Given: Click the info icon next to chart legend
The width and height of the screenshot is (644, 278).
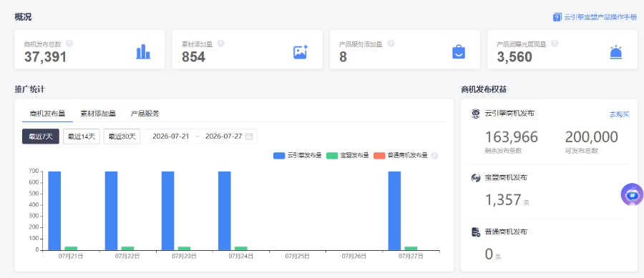Looking at the screenshot, I should 435,156.
